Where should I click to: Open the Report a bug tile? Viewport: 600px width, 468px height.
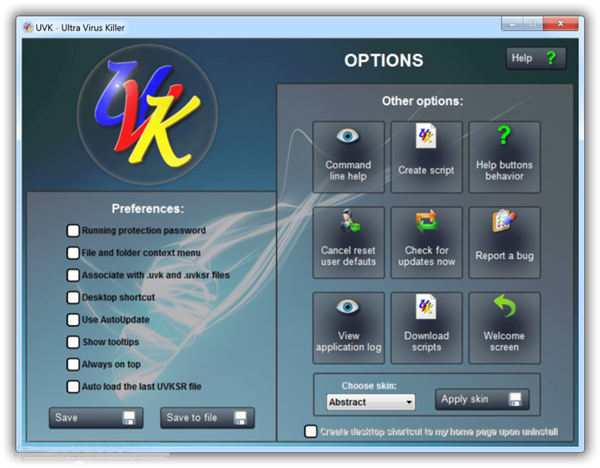504,242
